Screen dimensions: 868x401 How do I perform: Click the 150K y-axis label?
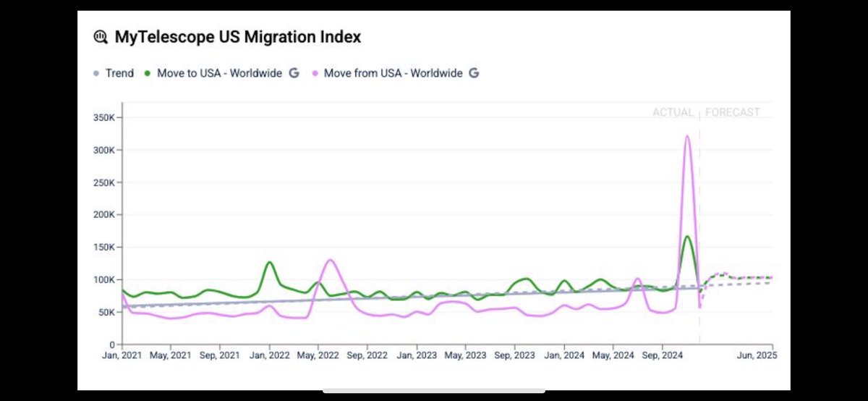105,247
